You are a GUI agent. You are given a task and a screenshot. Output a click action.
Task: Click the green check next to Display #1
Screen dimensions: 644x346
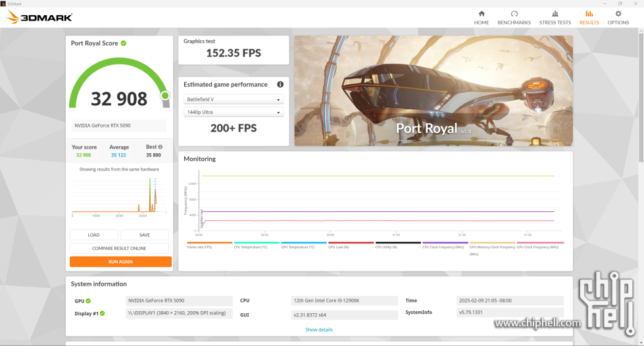coord(102,313)
